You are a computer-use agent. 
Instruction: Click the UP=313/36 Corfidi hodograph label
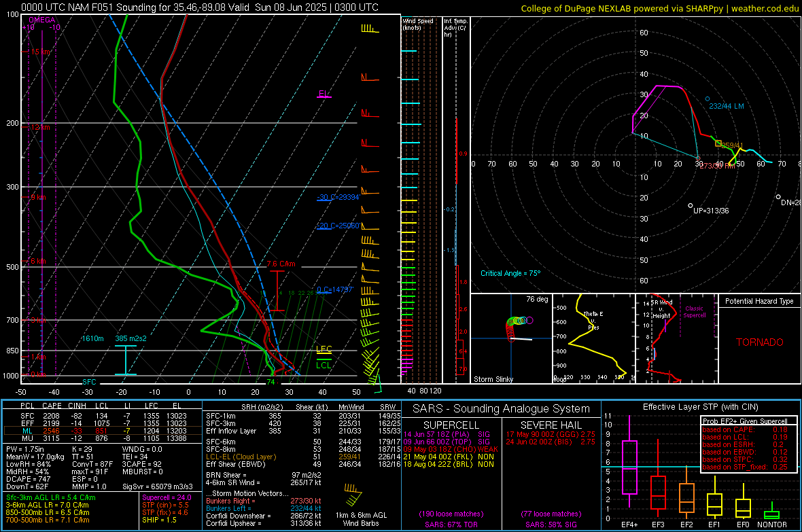click(711, 211)
